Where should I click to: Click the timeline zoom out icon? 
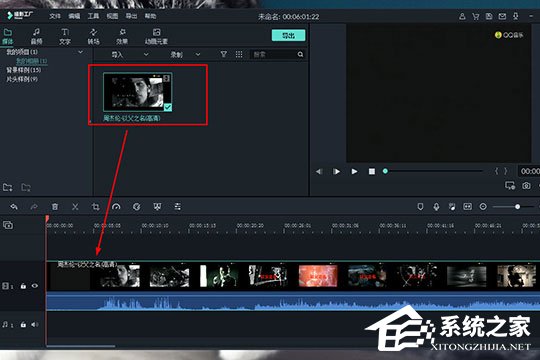click(483, 207)
